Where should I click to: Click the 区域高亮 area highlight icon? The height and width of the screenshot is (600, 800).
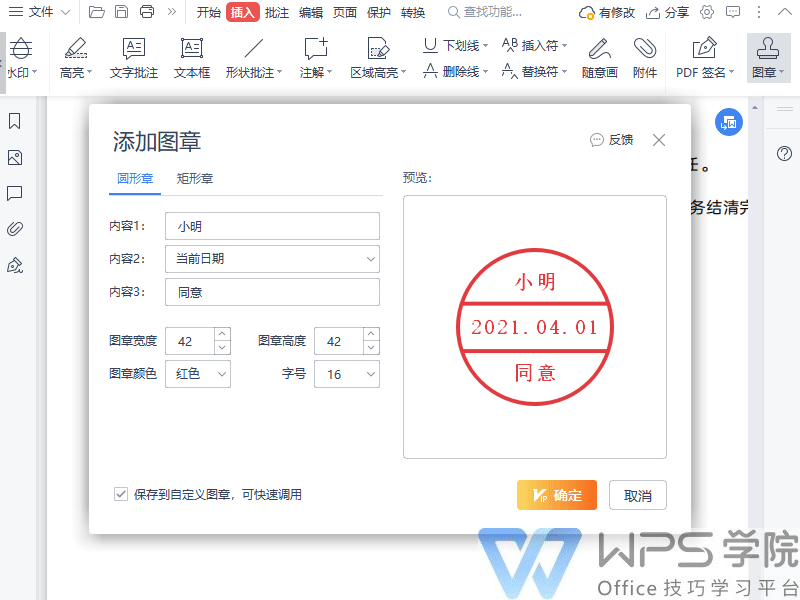377,49
